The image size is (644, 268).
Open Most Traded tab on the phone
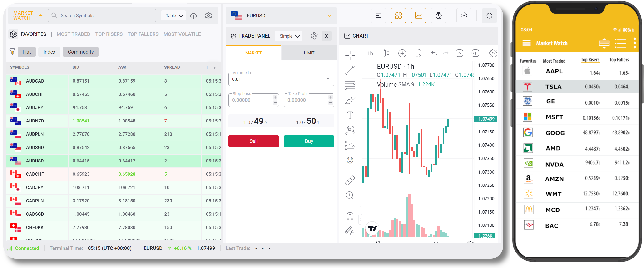[554, 61]
